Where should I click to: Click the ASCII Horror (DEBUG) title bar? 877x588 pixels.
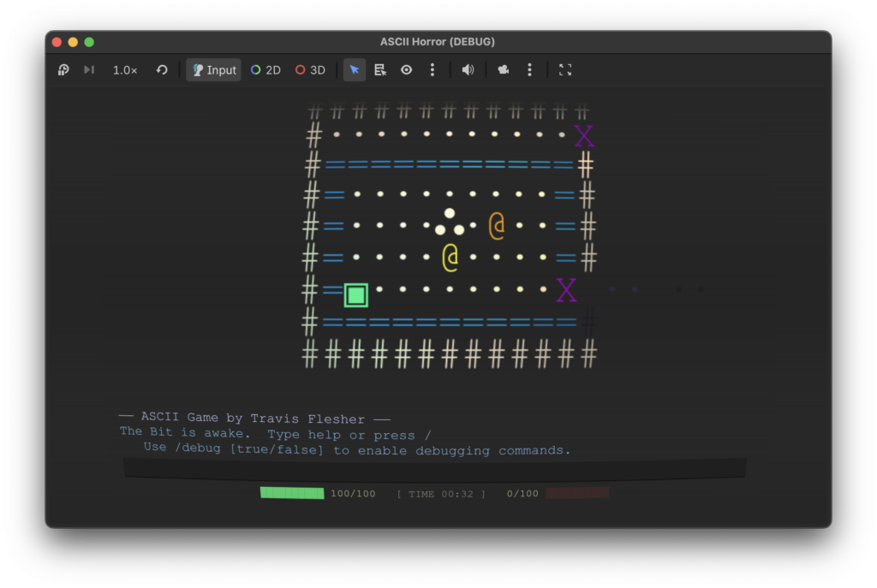[x=438, y=42]
